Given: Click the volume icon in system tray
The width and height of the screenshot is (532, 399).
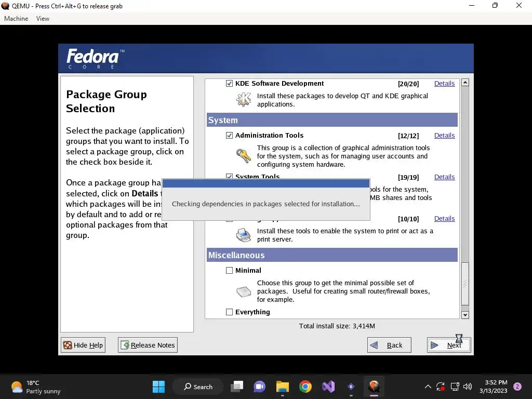Looking at the screenshot, I should [x=468, y=387].
